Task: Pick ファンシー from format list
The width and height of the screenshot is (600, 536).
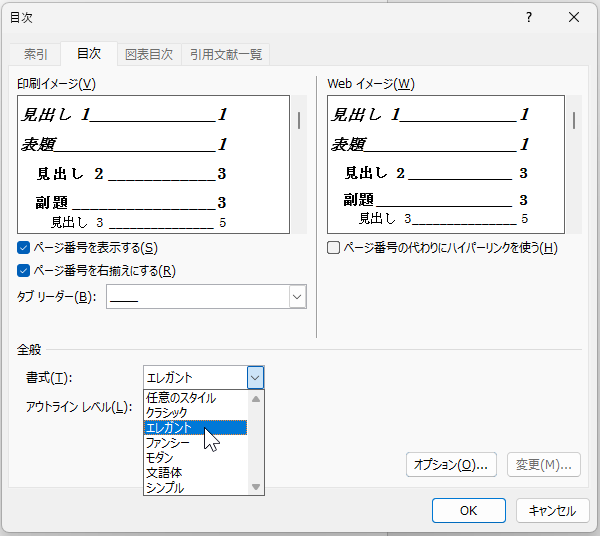Action: (196, 443)
